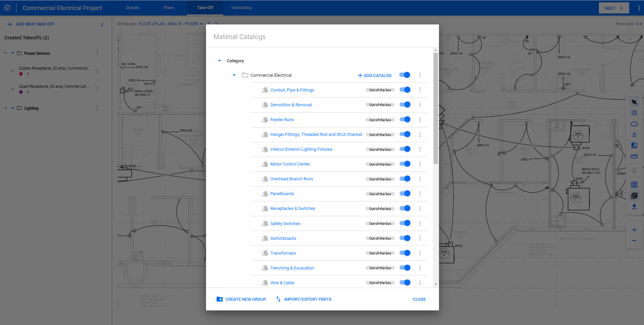Click the export download icon
Screen dimensions: 644x325
(634, 206)
